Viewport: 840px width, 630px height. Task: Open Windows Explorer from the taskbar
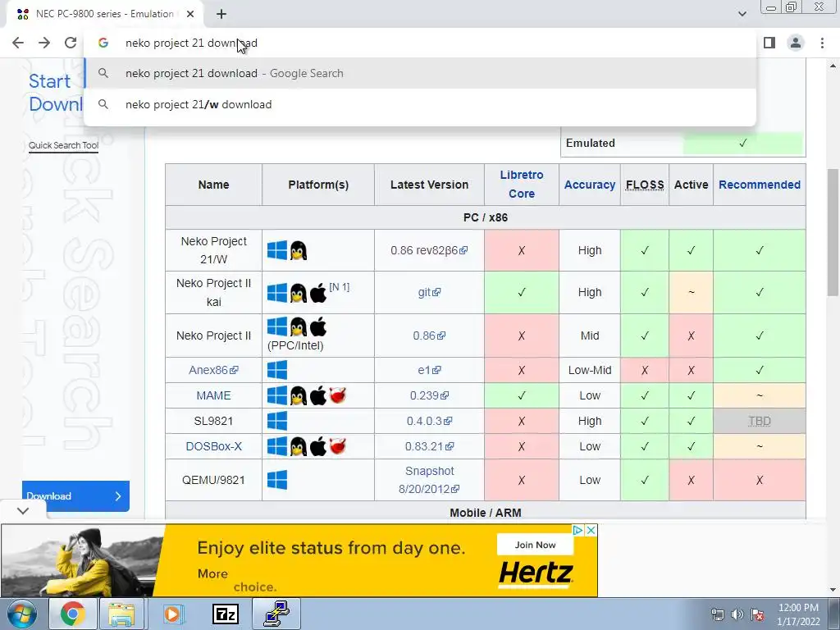click(x=121, y=614)
